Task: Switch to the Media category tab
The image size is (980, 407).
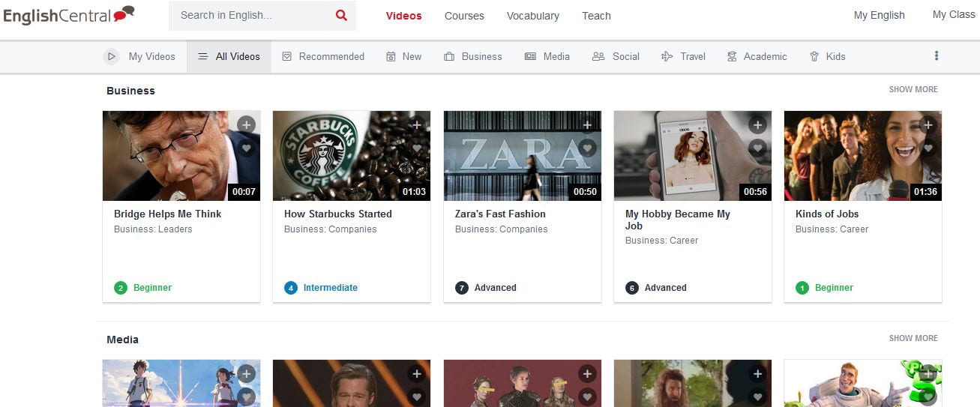Action: click(547, 56)
